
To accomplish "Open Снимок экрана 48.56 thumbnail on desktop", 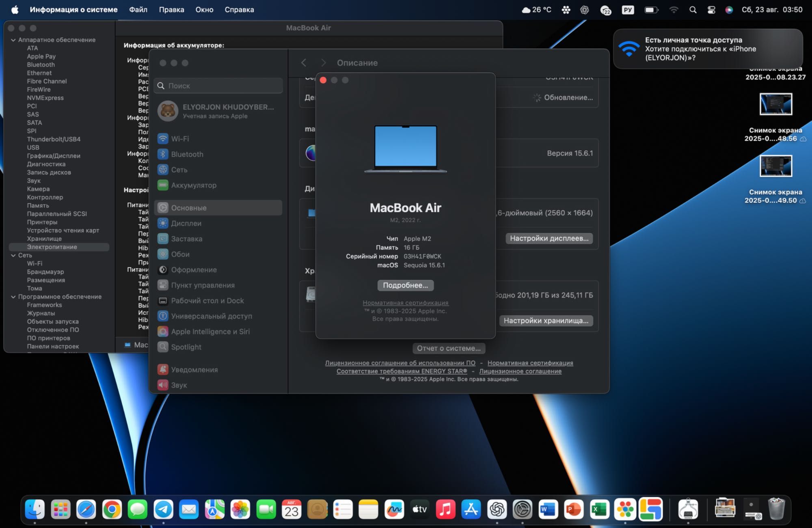I will [775, 104].
